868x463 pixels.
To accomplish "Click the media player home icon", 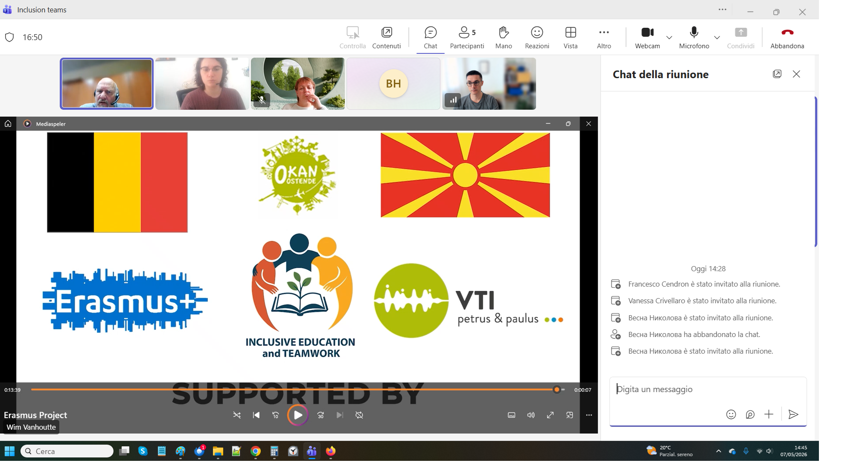I will pyautogui.click(x=8, y=123).
